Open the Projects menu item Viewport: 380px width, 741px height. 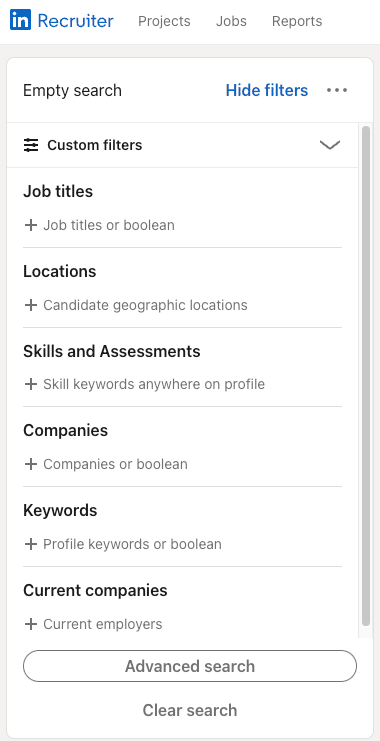164,21
